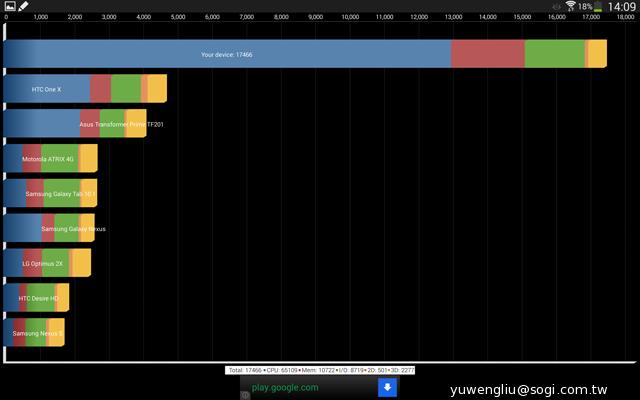Tap the ad info icon beside the banner
The width and height of the screenshot is (640, 400).
[x=246, y=395]
